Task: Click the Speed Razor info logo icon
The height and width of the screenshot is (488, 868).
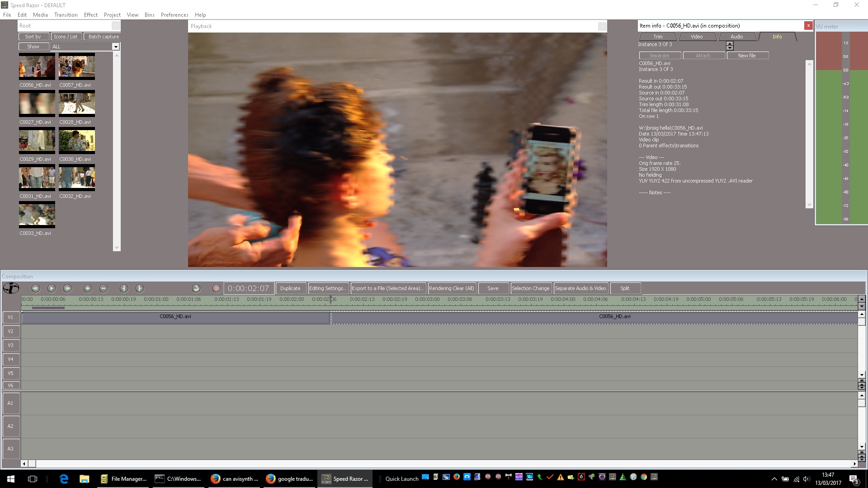Action: click(11, 288)
